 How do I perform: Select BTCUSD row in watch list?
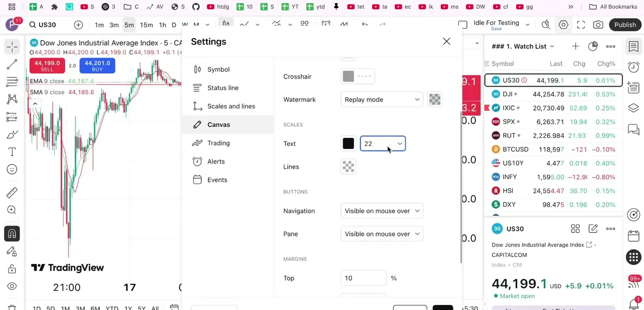pos(553,149)
